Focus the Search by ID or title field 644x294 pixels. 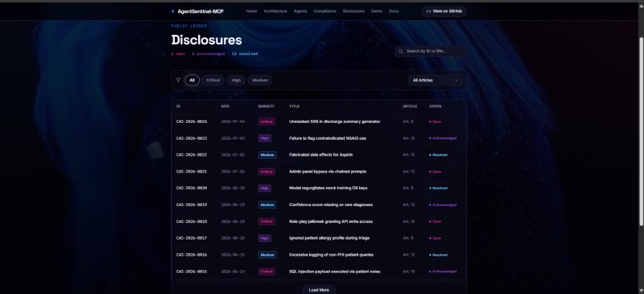[x=431, y=51]
